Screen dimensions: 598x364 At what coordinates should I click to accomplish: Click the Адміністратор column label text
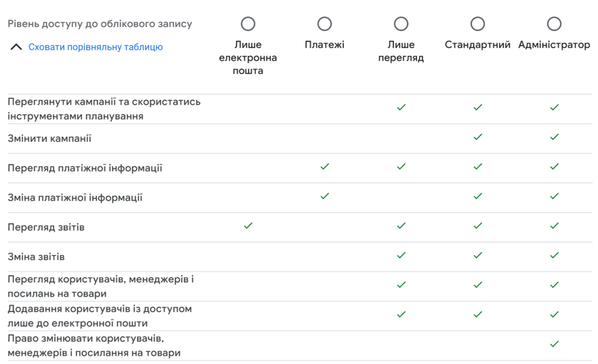(554, 45)
